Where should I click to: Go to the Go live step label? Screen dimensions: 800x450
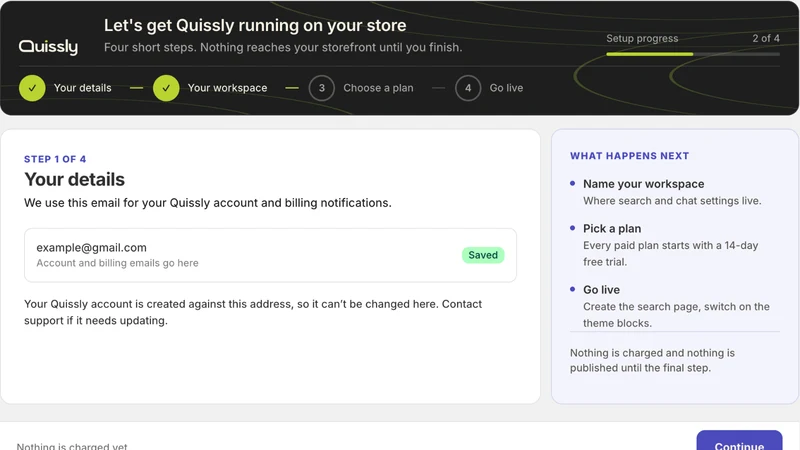[506, 88]
